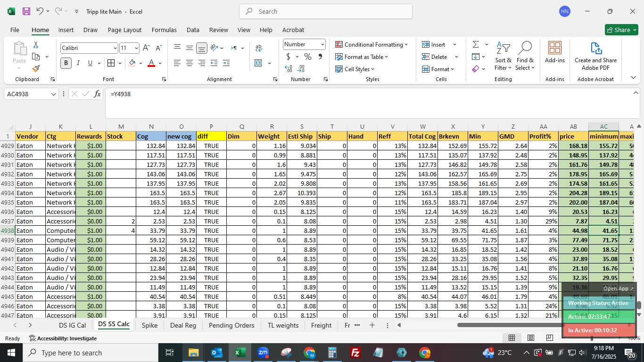
Task: Expand the Cell Styles menu
Action: (x=355, y=69)
